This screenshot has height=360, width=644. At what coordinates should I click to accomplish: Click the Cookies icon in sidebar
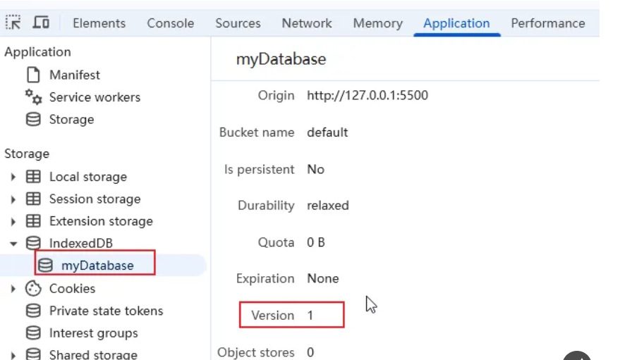33,288
